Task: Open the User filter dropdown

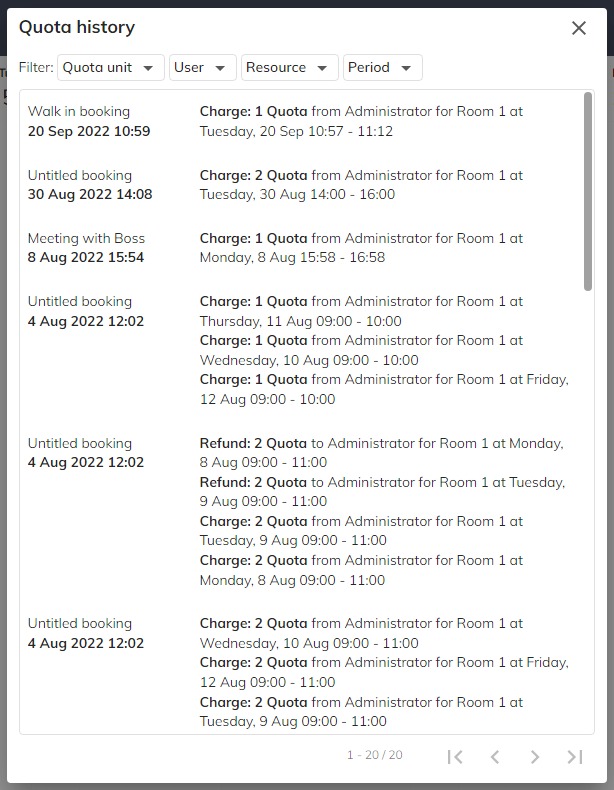Action: click(202, 67)
